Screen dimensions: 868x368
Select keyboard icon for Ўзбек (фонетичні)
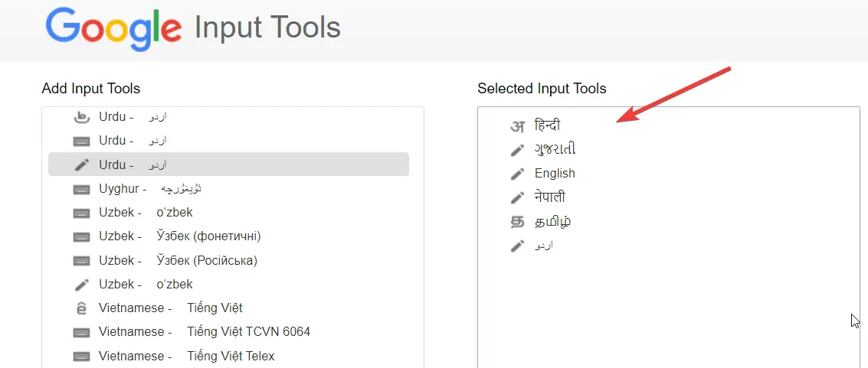point(81,236)
